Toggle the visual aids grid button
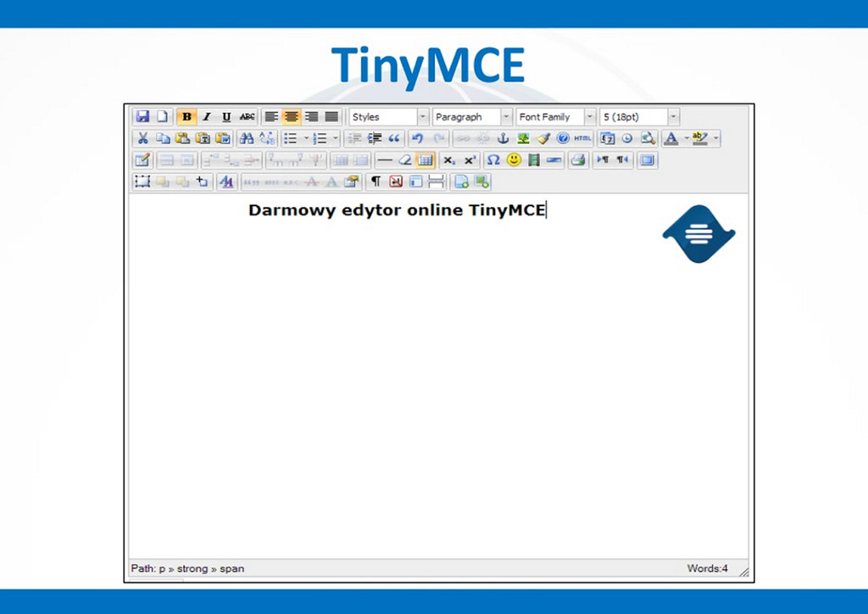868x614 pixels. pos(426,160)
